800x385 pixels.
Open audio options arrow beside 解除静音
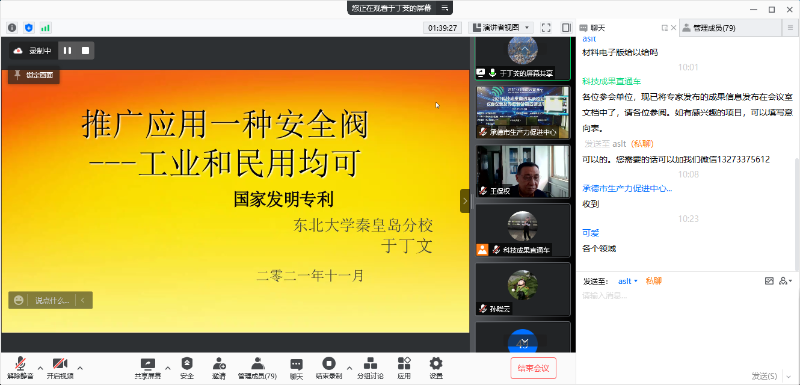click(x=40, y=368)
